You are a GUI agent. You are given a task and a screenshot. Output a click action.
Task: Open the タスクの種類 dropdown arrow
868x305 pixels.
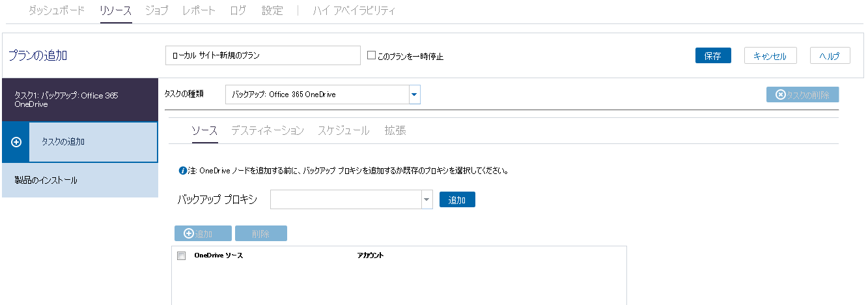(414, 94)
